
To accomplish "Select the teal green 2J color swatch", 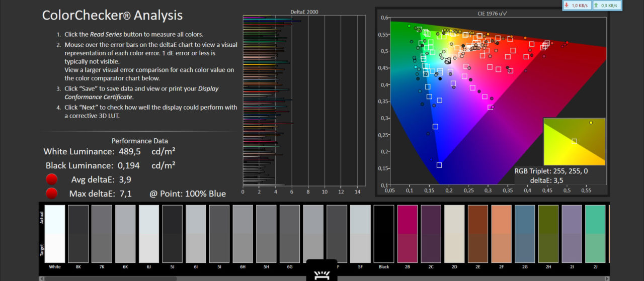I will pyautogui.click(x=595, y=234).
